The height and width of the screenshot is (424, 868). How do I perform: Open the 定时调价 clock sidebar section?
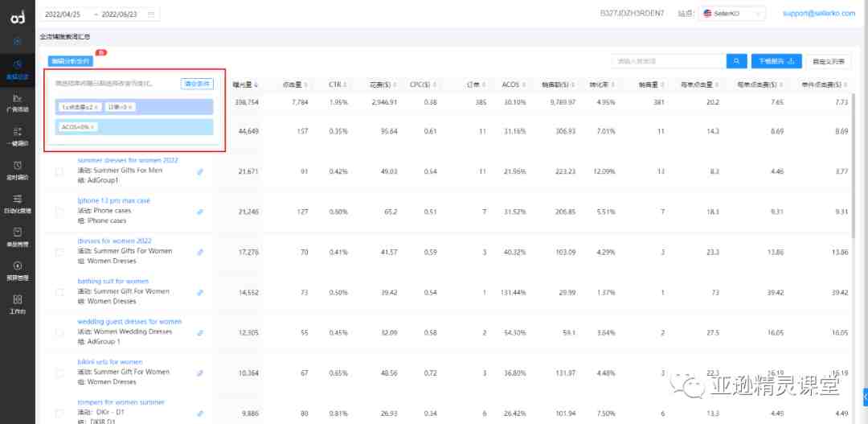pos(17,171)
